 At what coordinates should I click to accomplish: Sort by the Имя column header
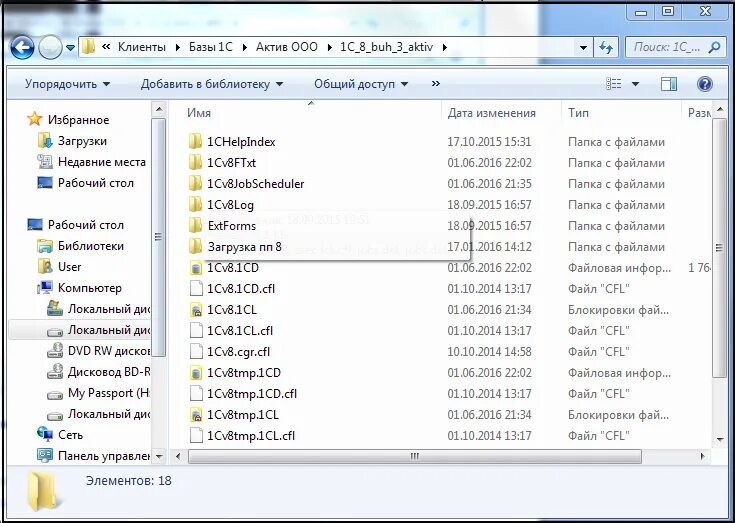(x=199, y=113)
